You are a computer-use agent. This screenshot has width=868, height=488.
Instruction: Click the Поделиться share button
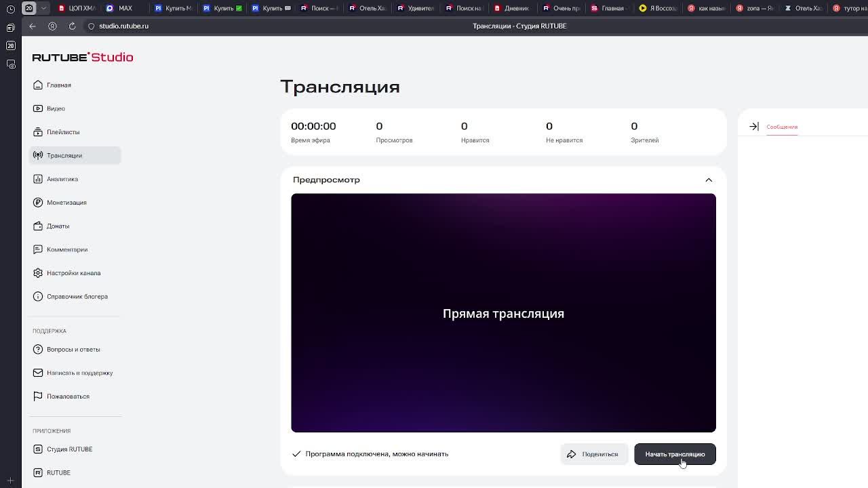[x=594, y=454]
